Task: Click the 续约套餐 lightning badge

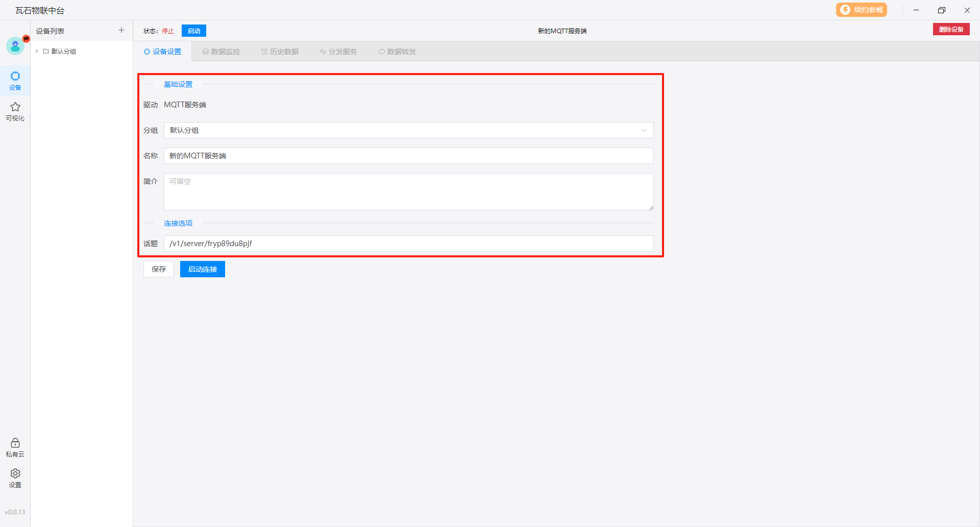Action: click(861, 10)
